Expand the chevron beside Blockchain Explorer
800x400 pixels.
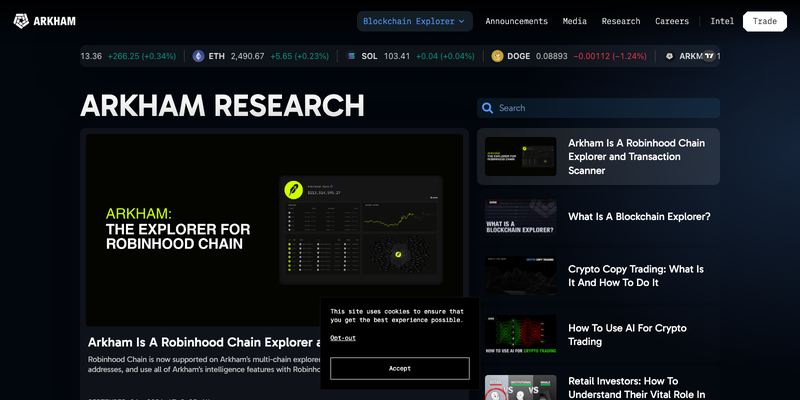pyautogui.click(x=462, y=21)
